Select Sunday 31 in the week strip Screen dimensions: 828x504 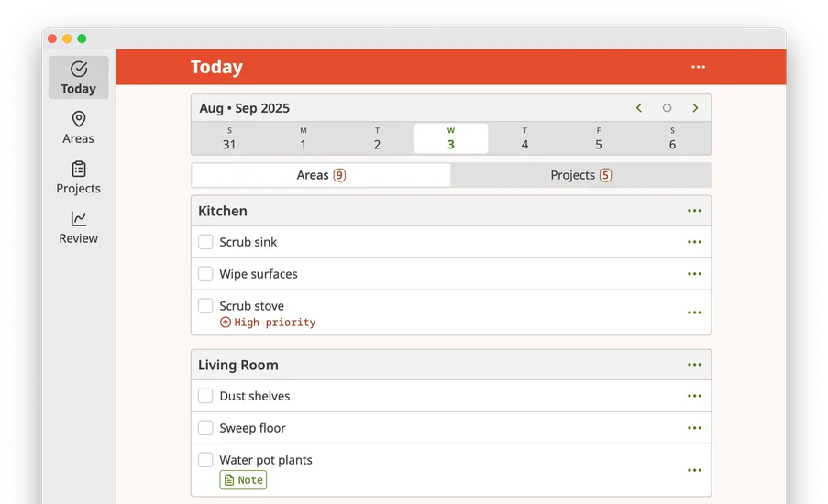[x=229, y=138]
